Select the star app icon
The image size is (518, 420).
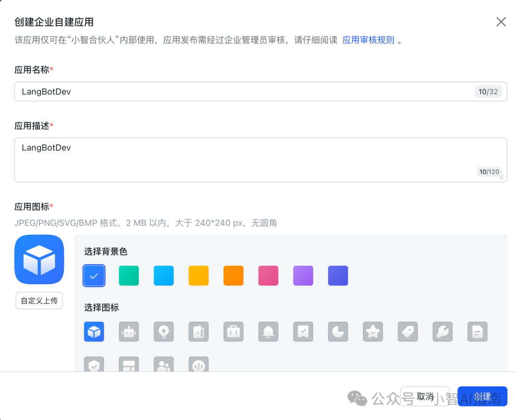pos(373,332)
